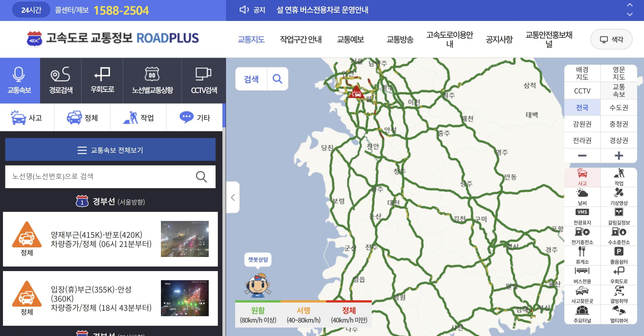Screen dimensions: 644x336
Task: Click the magnifier icon in route search box
Action: (201, 177)
